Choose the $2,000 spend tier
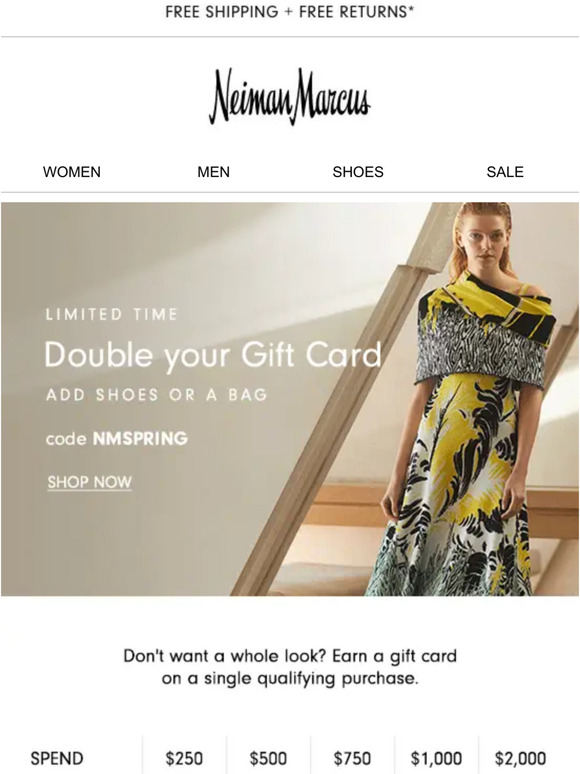This screenshot has width=580, height=774. 520,758
